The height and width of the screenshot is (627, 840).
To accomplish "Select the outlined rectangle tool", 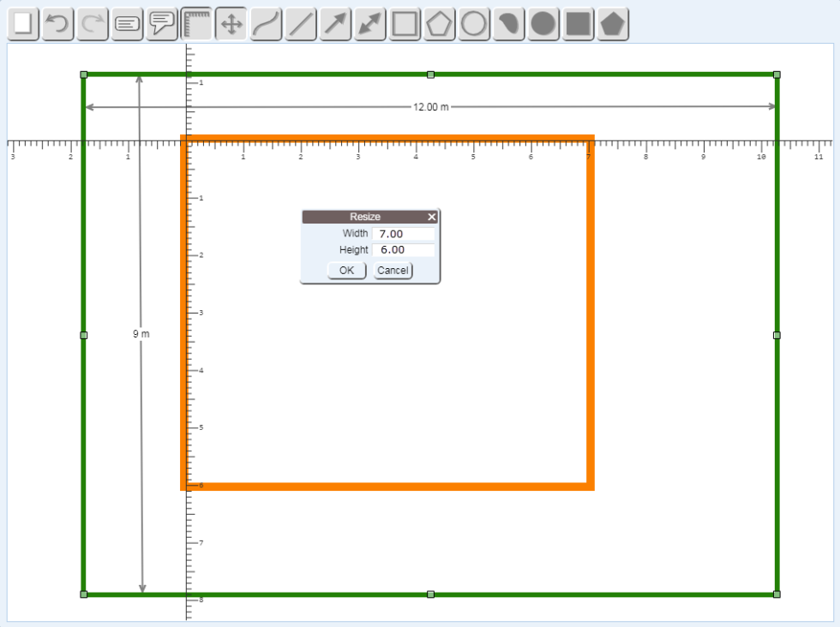I will click(x=405, y=24).
